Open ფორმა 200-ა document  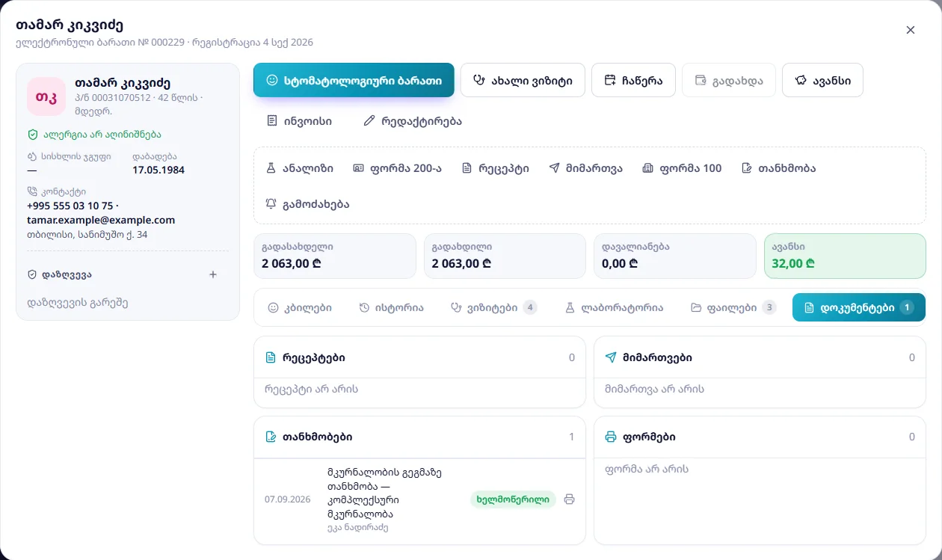click(x=397, y=168)
